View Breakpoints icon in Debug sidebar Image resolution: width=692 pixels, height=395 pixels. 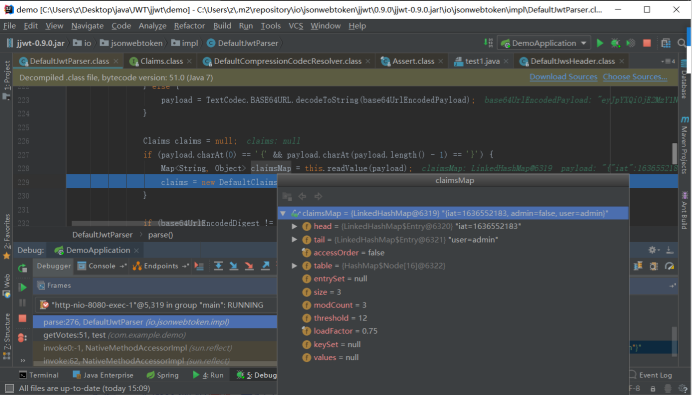(22, 338)
